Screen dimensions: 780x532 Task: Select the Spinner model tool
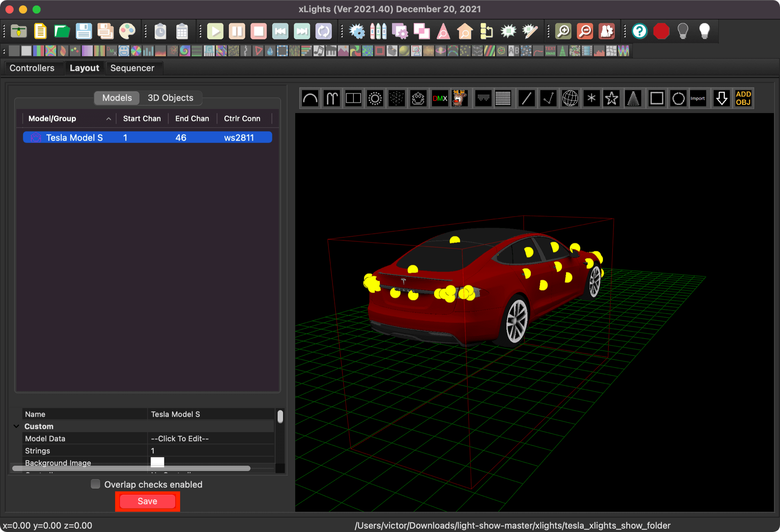[591, 99]
